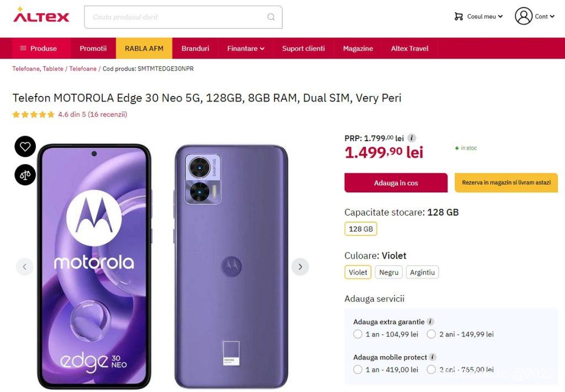Click the product search field
This screenshot has width=565, height=392.
[x=177, y=17]
